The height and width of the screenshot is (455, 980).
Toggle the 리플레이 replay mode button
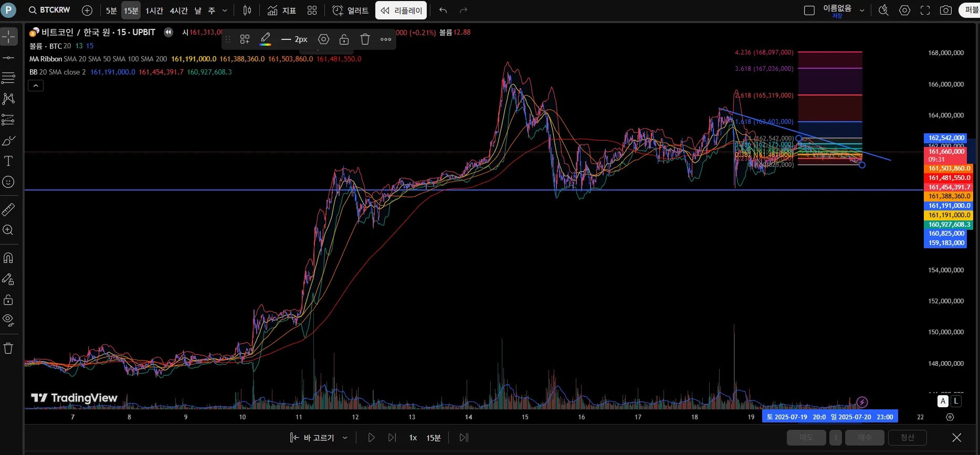point(401,10)
